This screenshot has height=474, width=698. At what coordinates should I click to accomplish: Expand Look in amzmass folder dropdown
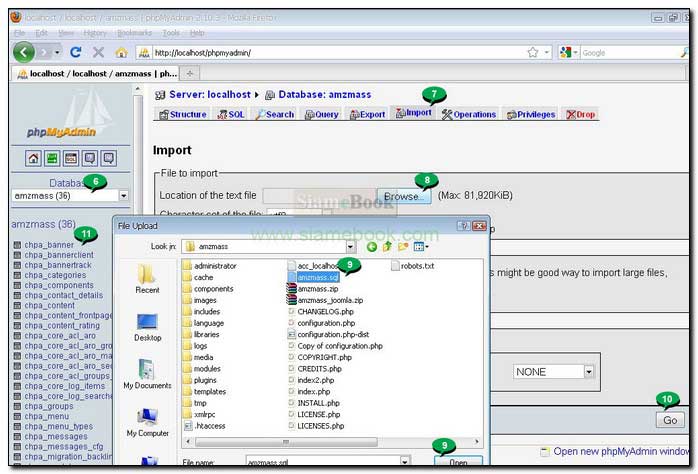[350, 247]
